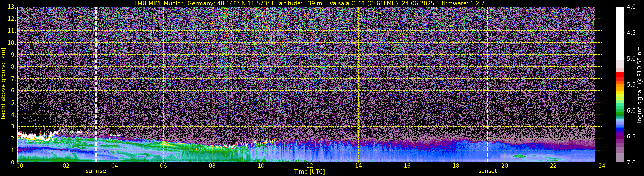This screenshot has width=644, height=176.
Task: Click the '-7.0' value on the colorbar
Action: pyautogui.click(x=630, y=163)
